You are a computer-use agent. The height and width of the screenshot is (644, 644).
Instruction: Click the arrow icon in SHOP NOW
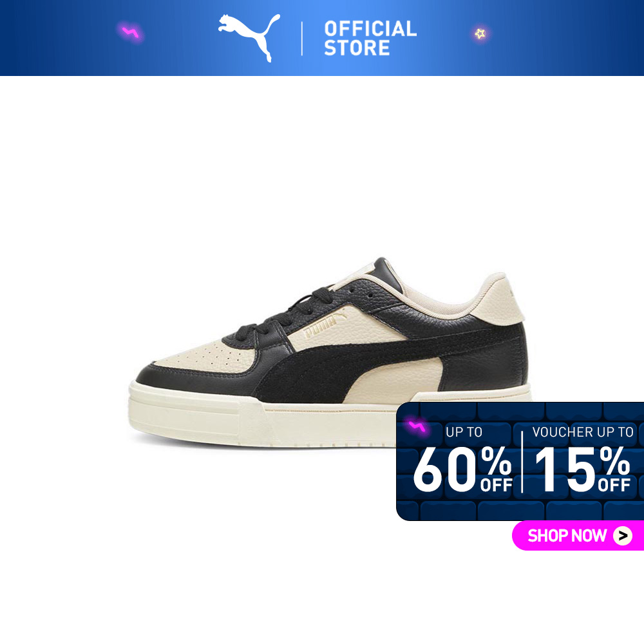[x=623, y=536]
